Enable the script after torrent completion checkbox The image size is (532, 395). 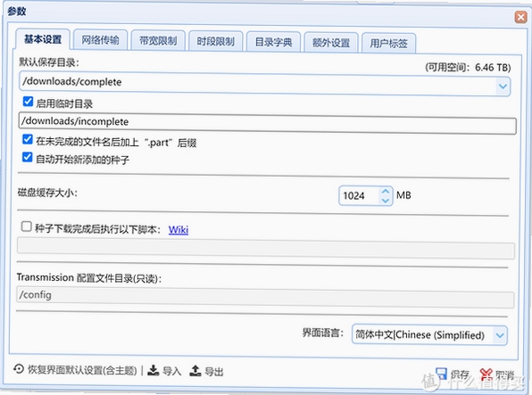[x=27, y=226]
